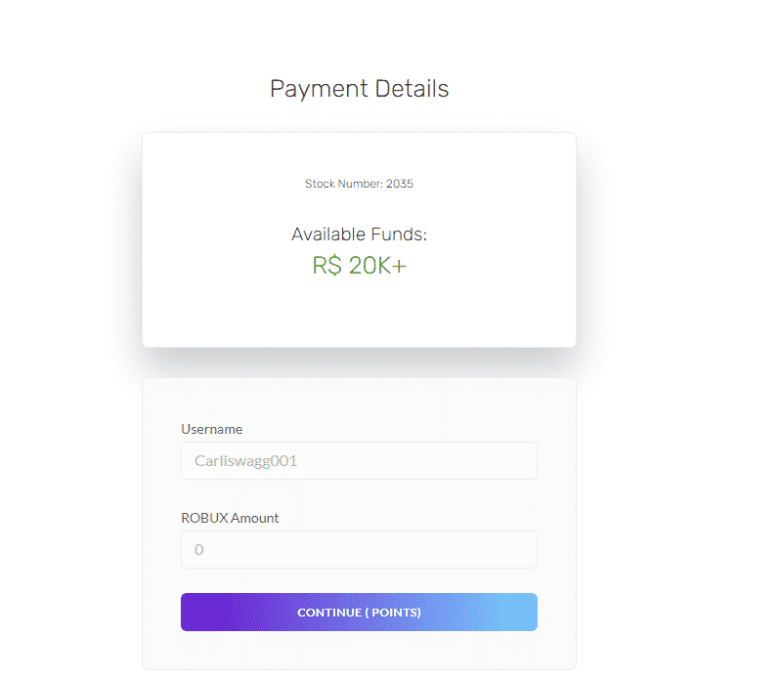Click the Payment Details heading
The image size is (784, 679).
coord(359,89)
